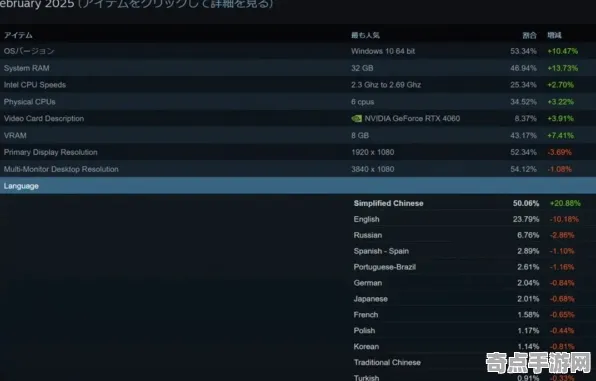Click the NVIDIA logo icon beside RTX 4060

tap(356, 119)
